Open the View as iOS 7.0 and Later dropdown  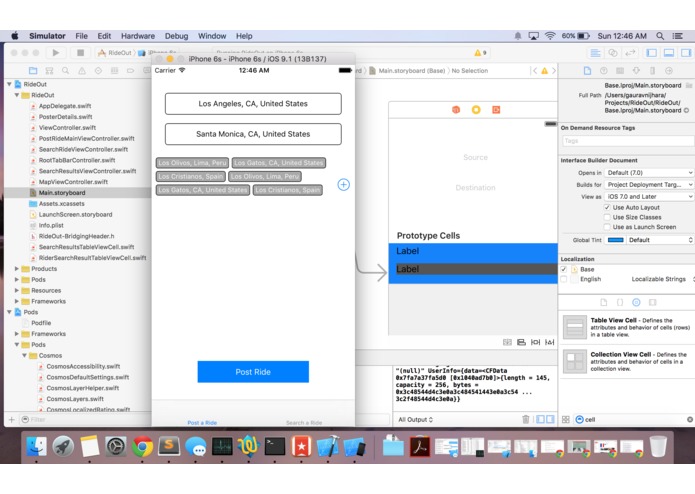[649, 197]
